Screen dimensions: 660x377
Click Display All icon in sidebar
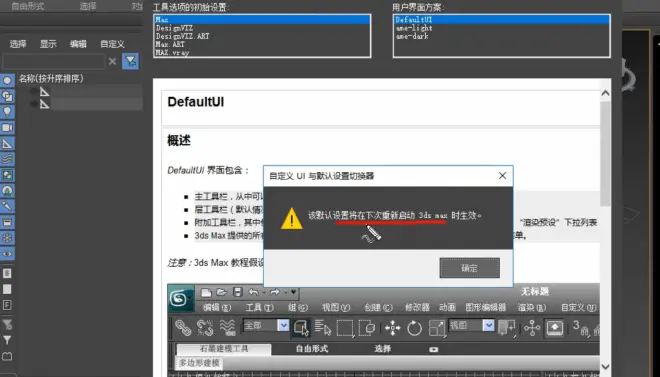[x=7, y=273]
